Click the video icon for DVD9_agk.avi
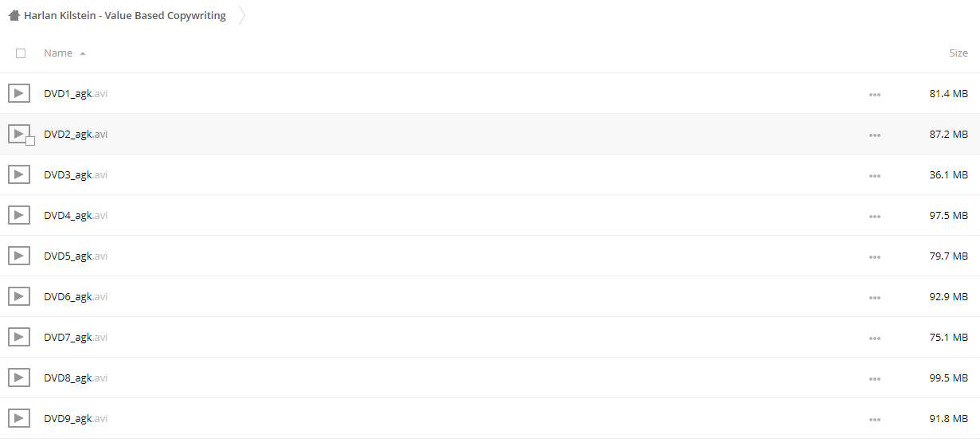 coord(19,419)
